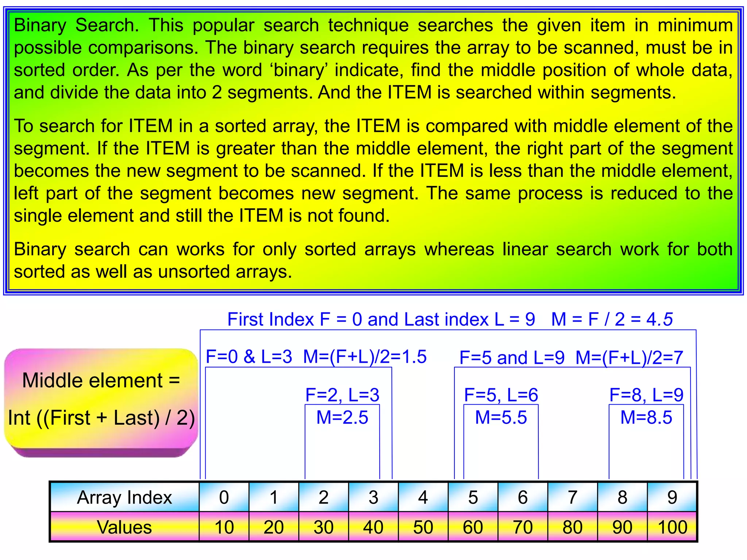Select array index cell 8
Image resolution: width=747 pixels, height=560 pixels.
pyautogui.click(x=622, y=497)
